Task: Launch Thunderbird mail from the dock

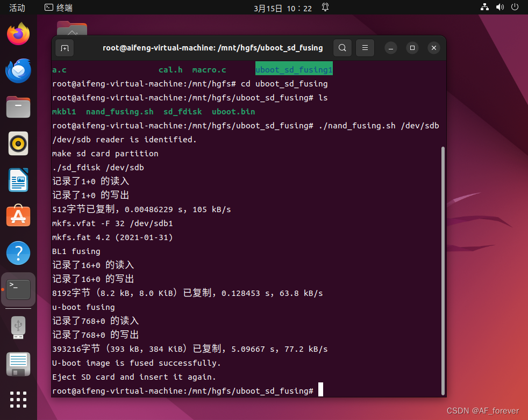Action: click(x=18, y=70)
